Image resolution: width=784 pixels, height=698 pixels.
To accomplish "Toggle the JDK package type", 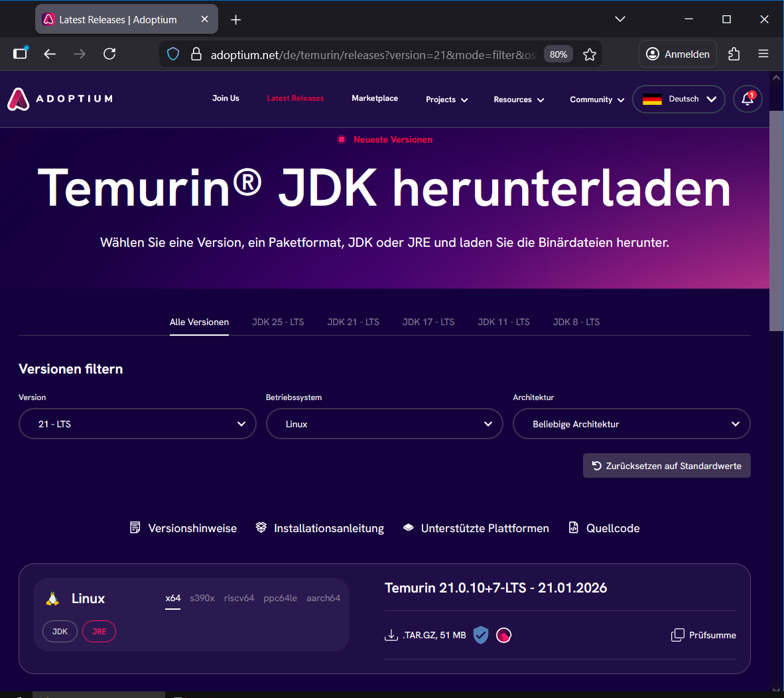I will coord(60,632).
